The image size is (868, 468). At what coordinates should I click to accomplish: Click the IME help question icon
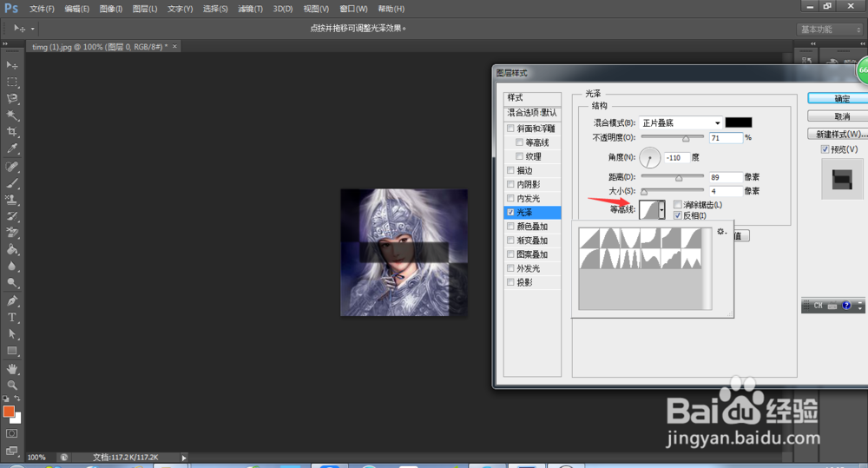pyautogui.click(x=846, y=306)
